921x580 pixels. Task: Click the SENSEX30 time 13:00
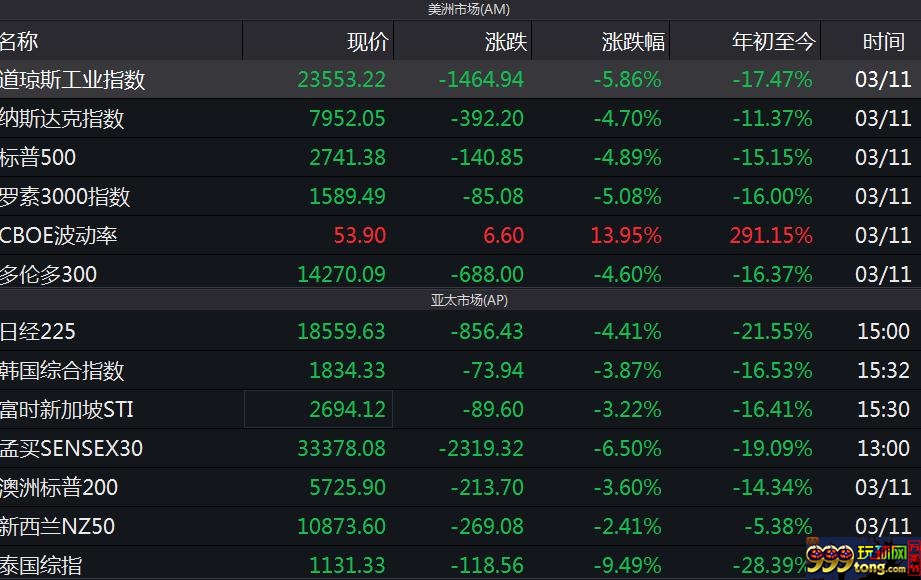[883, 448]
